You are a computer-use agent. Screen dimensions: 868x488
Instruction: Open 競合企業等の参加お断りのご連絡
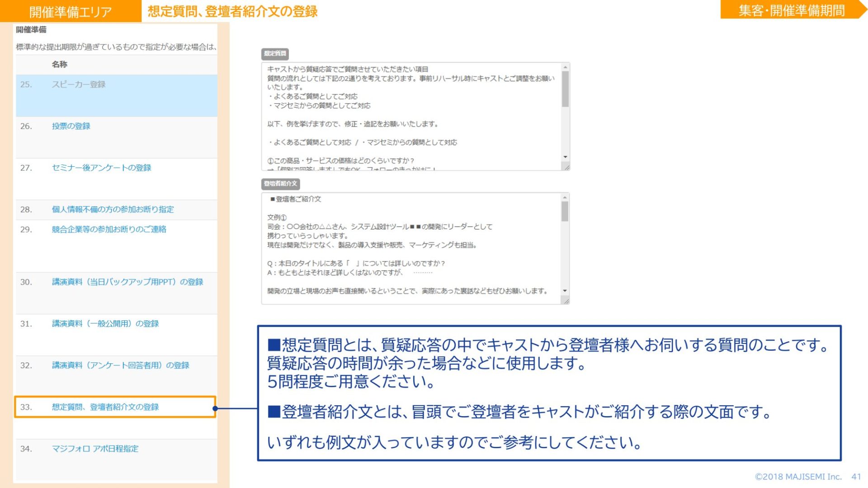pyautogui.click(x=109, y=229)
